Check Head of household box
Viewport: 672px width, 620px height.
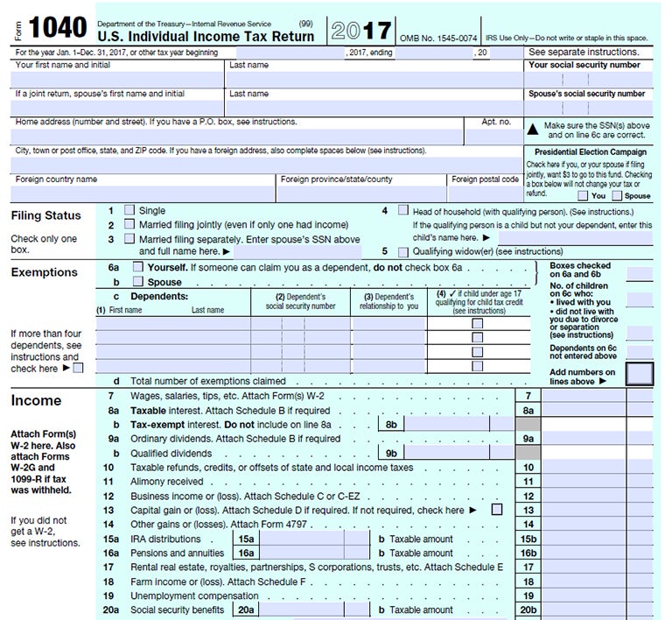[402, 210]
